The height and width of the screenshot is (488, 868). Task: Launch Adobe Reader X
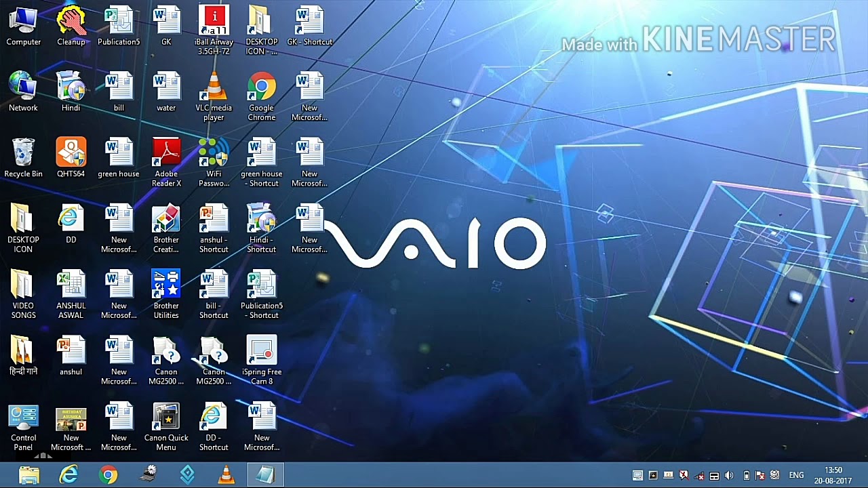166,163
